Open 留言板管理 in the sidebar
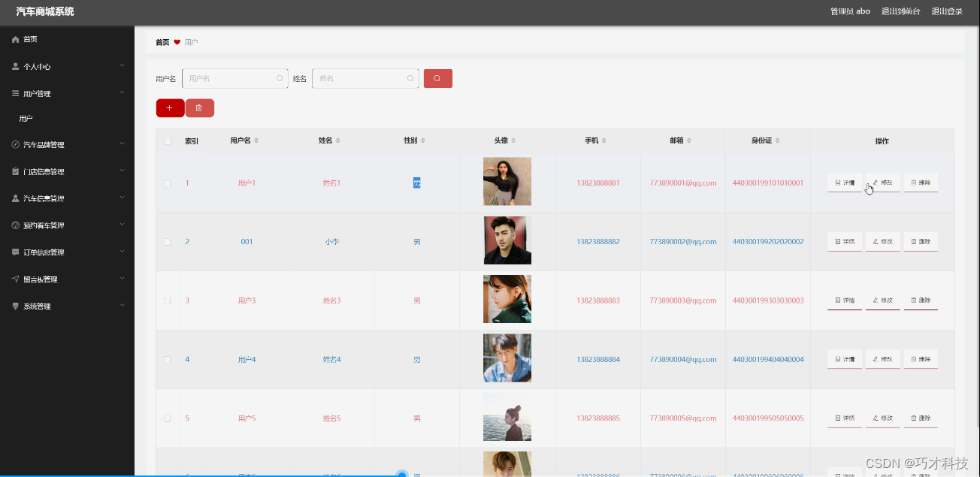This screenshot has width=980, height=477. [67, 279]
